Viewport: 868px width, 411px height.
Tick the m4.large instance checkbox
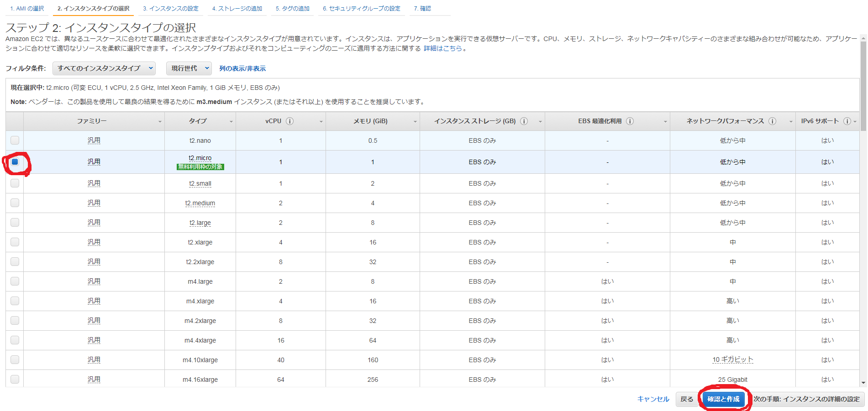pos(15,281)
